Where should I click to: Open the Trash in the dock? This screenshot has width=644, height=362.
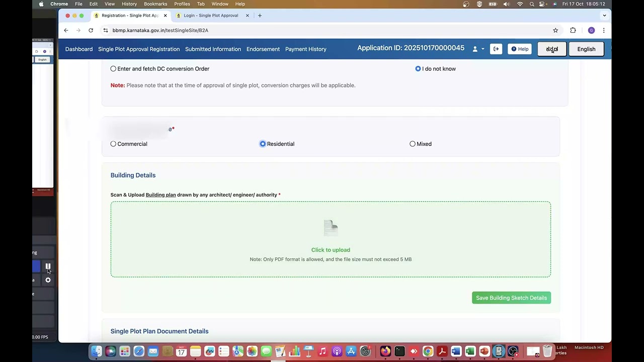[547, 351]
